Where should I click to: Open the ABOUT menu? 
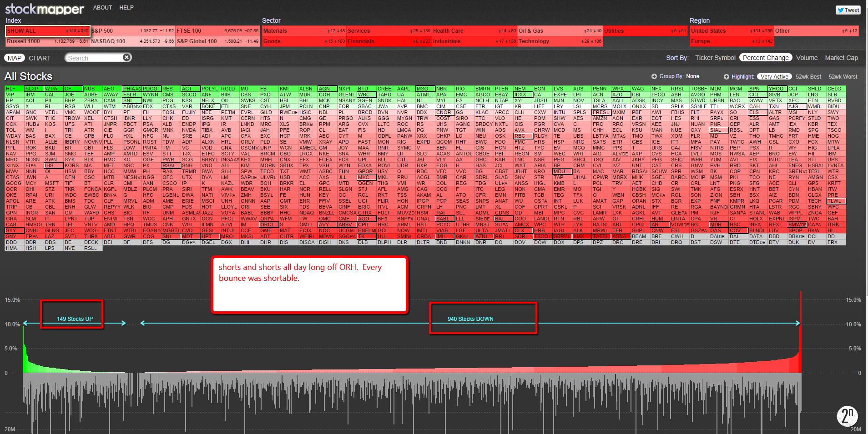click(x=102, y=8)
